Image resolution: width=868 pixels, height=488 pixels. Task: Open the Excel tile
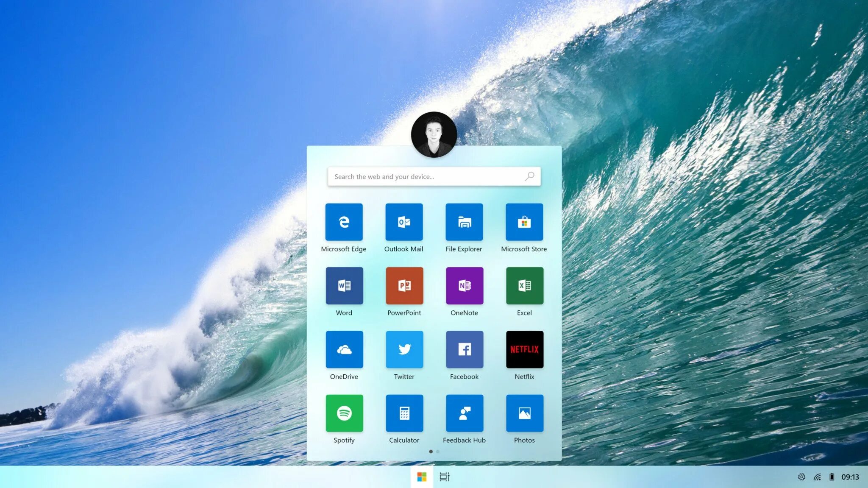(x=525, y=285)
